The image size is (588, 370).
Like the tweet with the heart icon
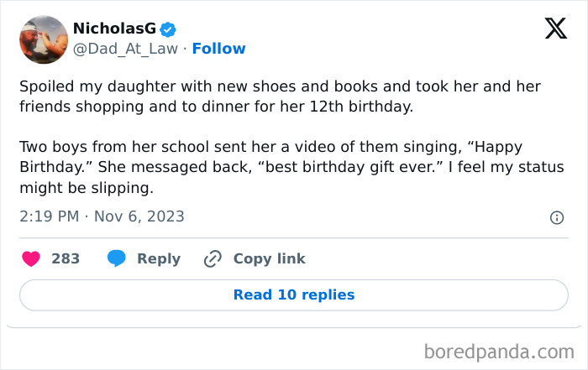coord(30,258)
